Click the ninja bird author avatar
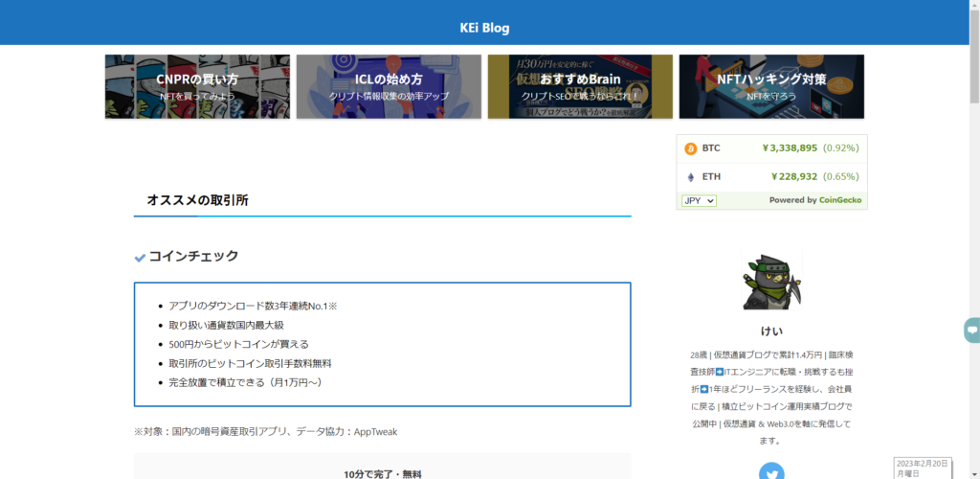 [771, 282]
